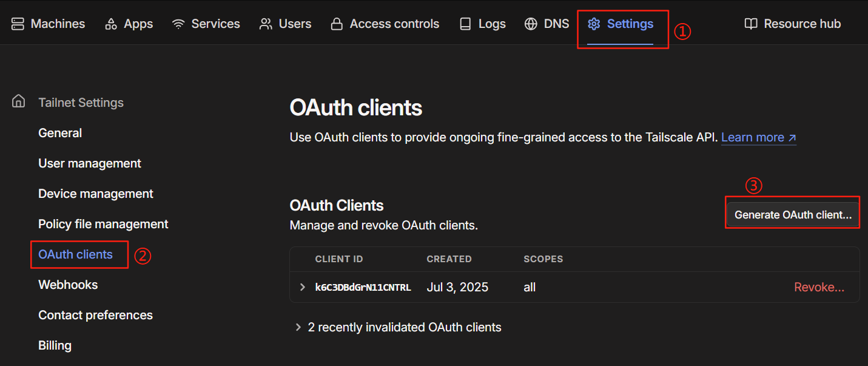The height and width of the screenshot is (366, 868).
Task: Open Policy file management in sidebar
Action: pyautogui.click(x=103, y=224)
